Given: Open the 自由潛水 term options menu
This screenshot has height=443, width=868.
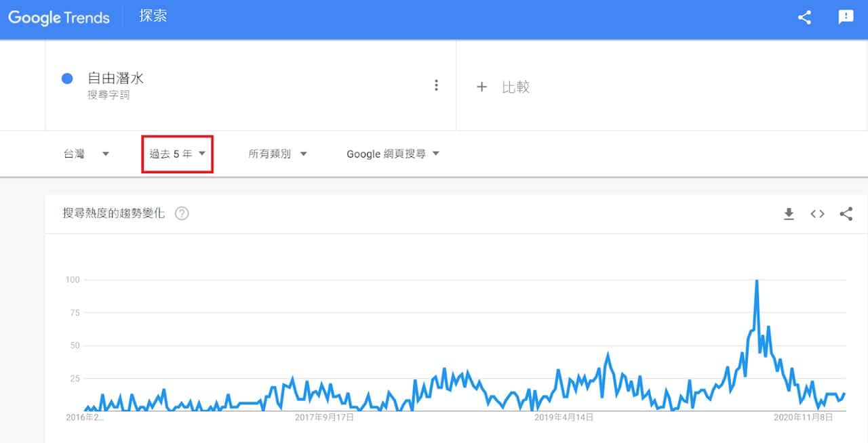Looking at the screenshot, I should tap(436, 85).
